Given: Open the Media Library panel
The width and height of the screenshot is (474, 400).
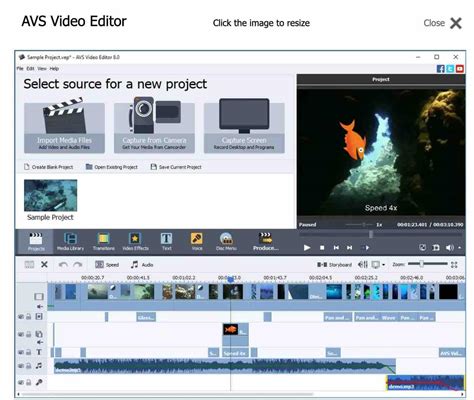Looking at the screenshot, I should click(x=70, y=242).
